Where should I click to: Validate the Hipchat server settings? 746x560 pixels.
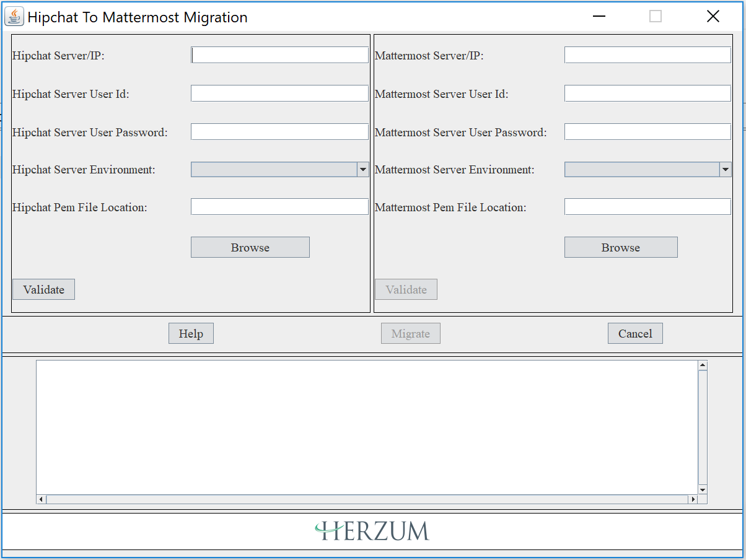tap(44, 289)
